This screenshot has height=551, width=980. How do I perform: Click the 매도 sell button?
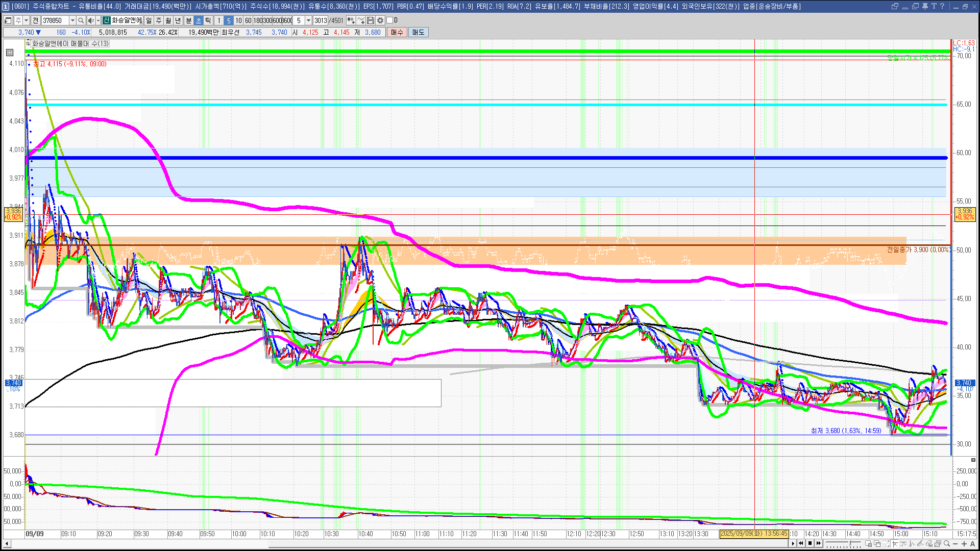[419, 32]
